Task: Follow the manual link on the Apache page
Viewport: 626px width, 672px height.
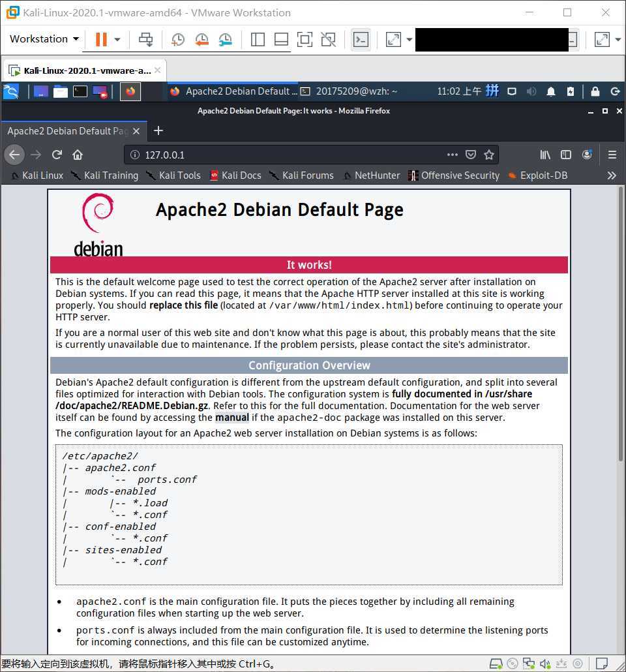Action: coord(231,418)
